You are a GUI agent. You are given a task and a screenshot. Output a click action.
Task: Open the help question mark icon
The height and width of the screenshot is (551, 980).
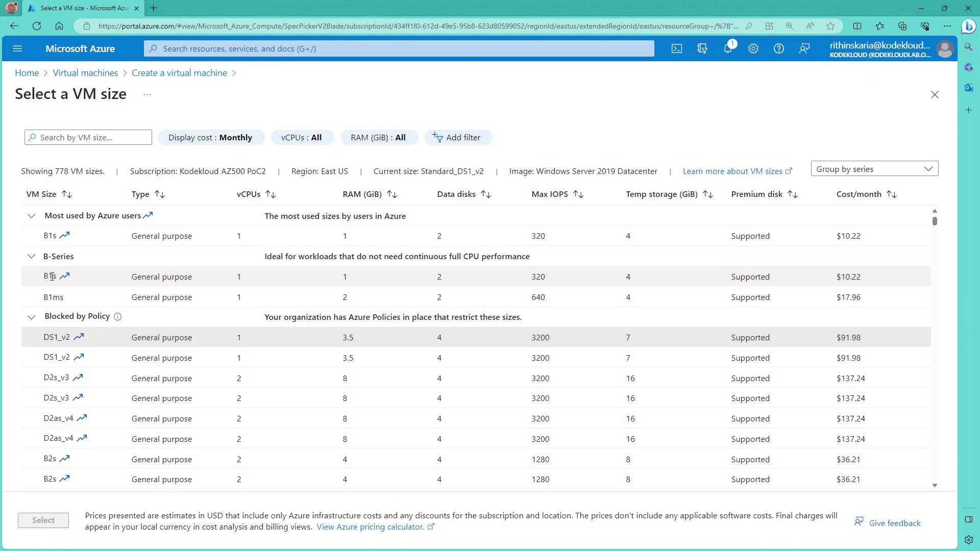778,48
